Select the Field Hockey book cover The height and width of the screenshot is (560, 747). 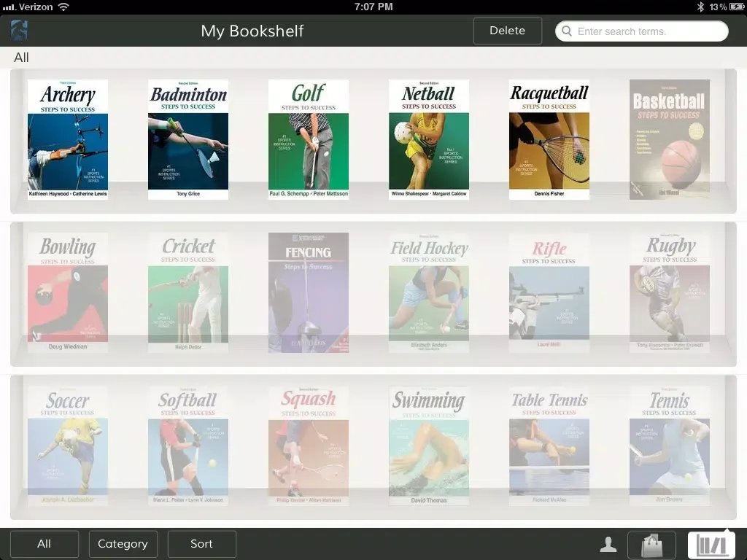pyautogui.click(x=429, y=292)
